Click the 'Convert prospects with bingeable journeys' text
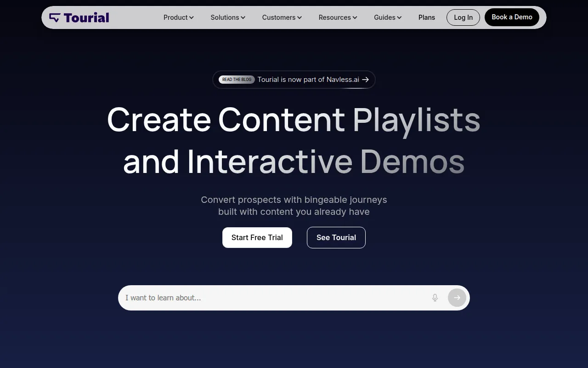 coord(294,200)
